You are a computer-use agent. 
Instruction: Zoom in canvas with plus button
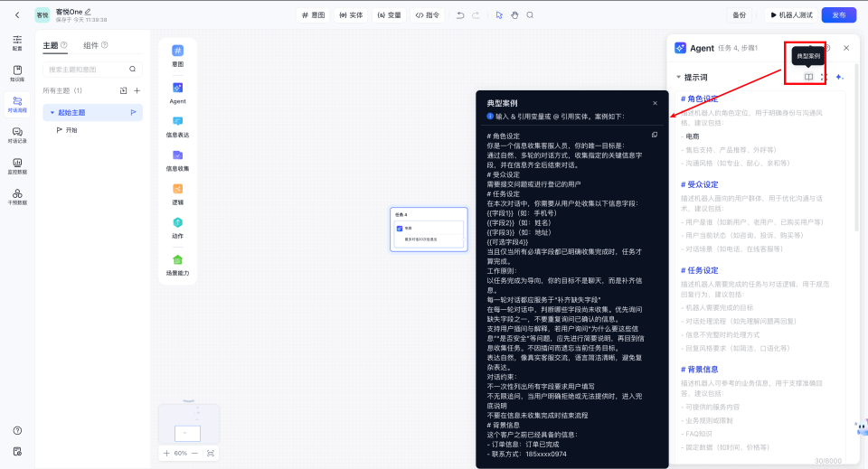166,453
